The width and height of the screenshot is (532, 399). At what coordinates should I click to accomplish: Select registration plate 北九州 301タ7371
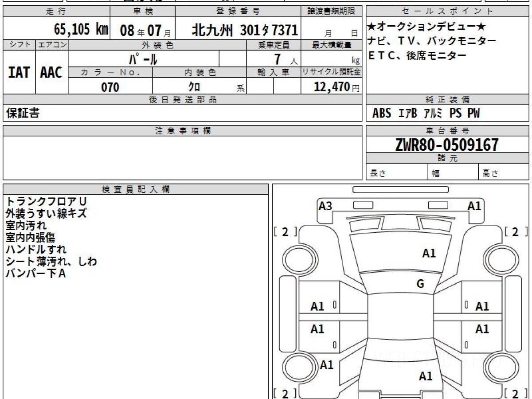point(245,30)
